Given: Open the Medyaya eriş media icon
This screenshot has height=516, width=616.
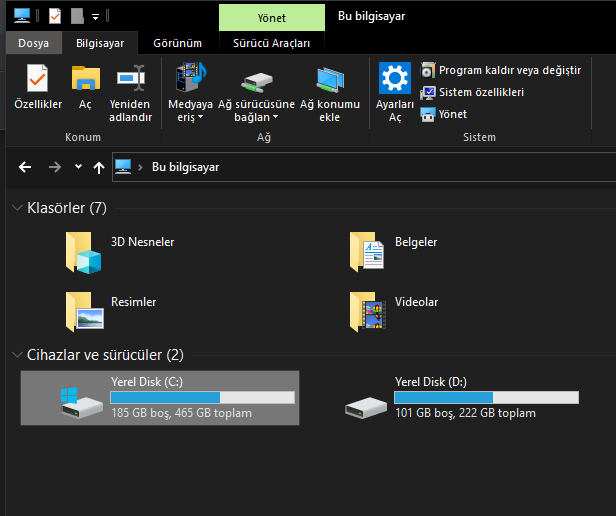Looking at the screenshot, I should point(191,77).
